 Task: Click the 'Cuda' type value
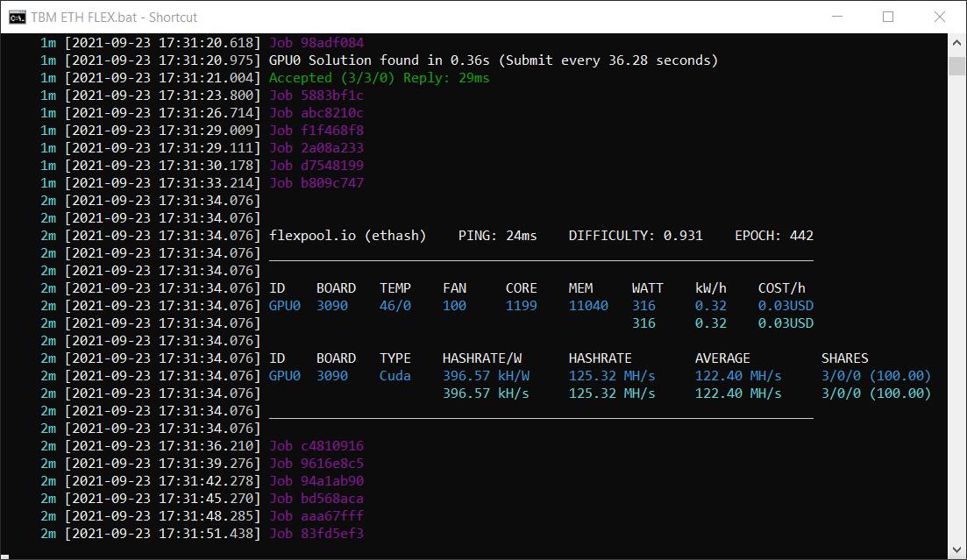point(395,376)
